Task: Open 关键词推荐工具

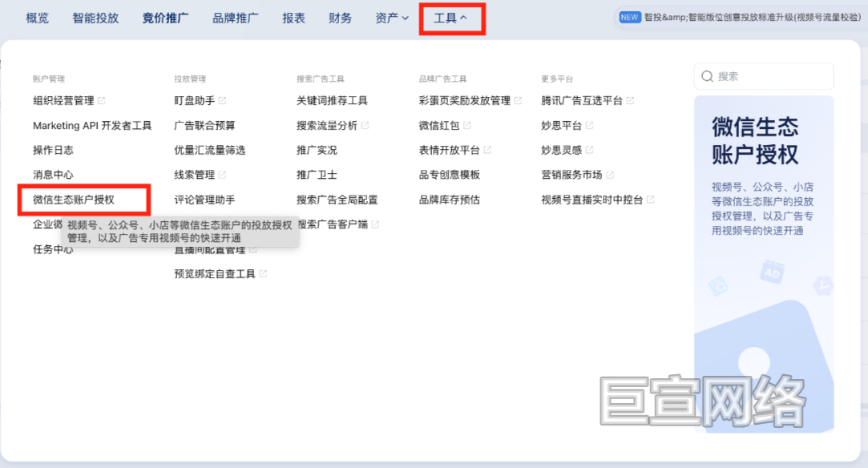Action: (x=332, y=101)
